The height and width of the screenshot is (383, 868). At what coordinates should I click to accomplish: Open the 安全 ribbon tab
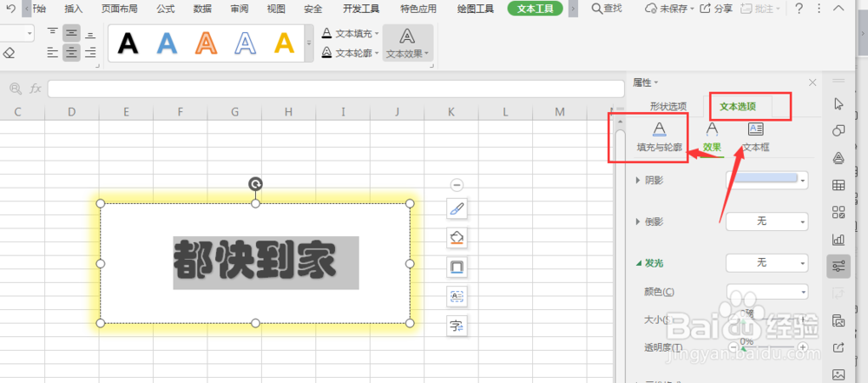(x=313, y=9)
